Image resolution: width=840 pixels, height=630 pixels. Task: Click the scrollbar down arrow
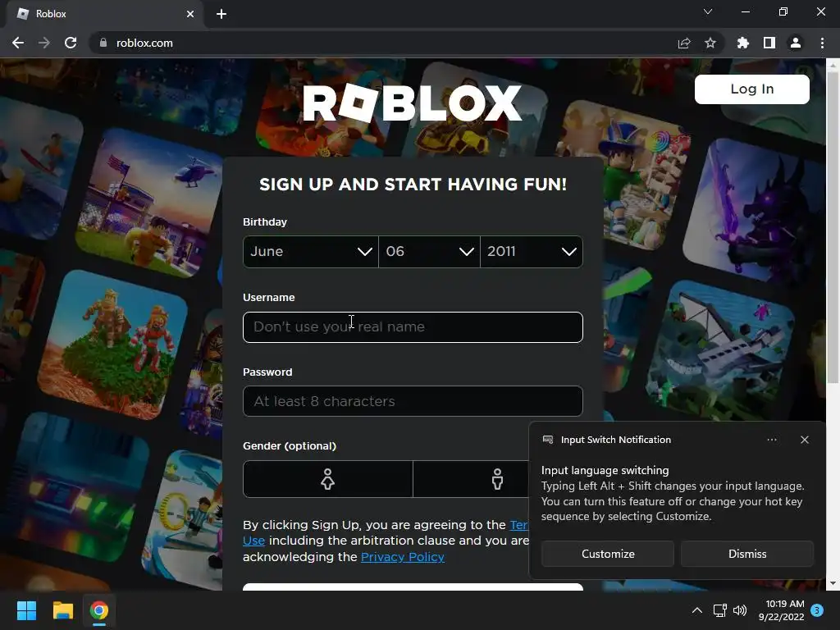coord(833,583)
